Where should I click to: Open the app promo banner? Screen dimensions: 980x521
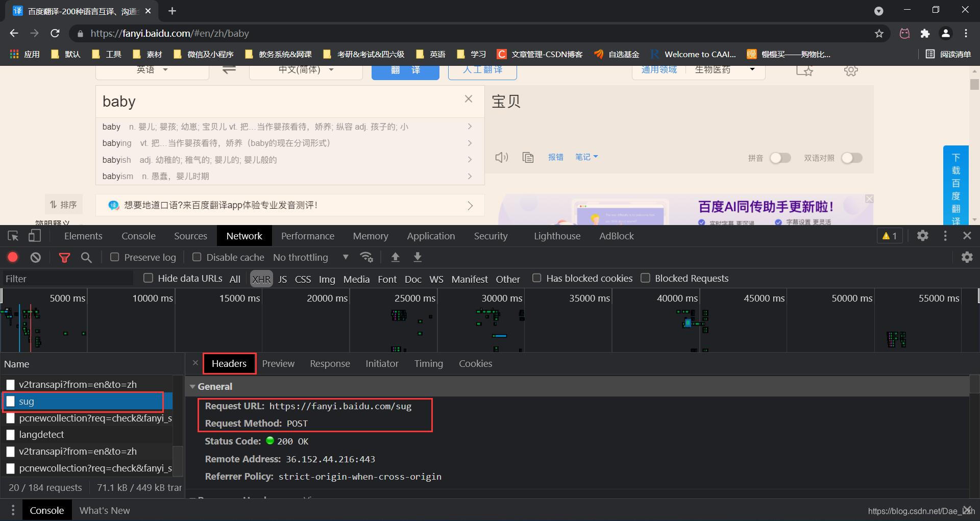[x=290, y=205]
